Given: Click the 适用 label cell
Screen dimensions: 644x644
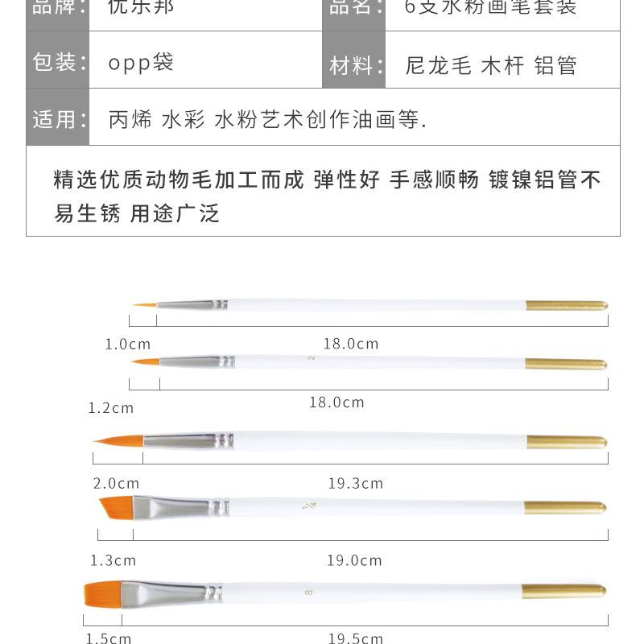Looking at the screenshot, I should coord(57,117).
